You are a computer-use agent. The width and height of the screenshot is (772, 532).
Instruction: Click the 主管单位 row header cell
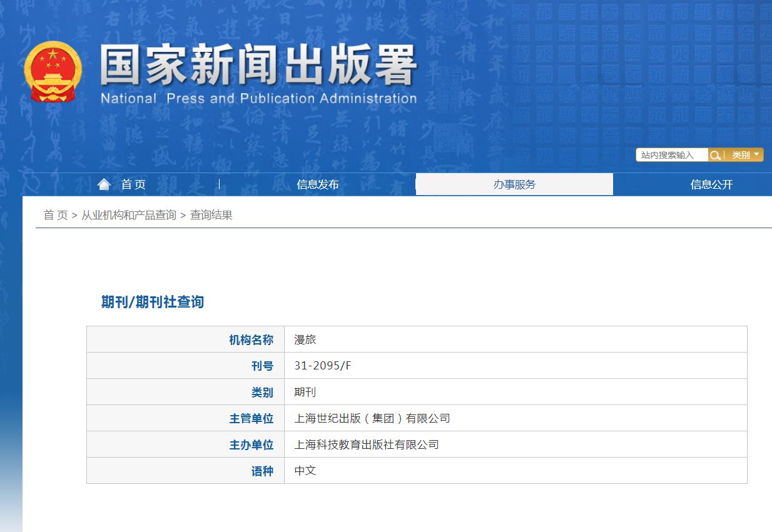tap(253, 418)
